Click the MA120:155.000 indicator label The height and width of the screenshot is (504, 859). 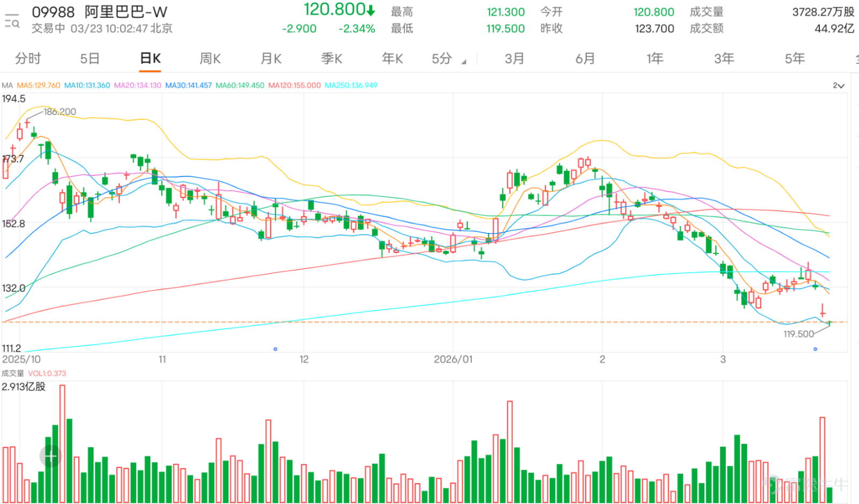(295, 85)
